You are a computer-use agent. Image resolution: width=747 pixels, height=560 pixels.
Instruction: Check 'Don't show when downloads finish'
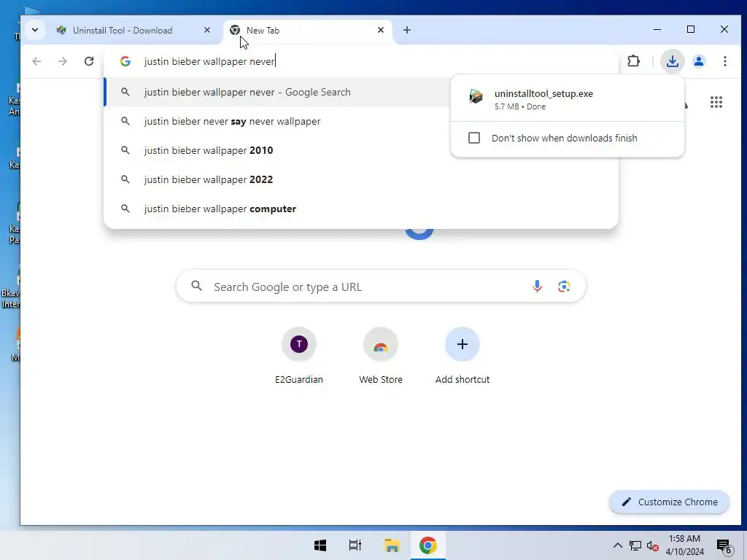pos(474,138)
